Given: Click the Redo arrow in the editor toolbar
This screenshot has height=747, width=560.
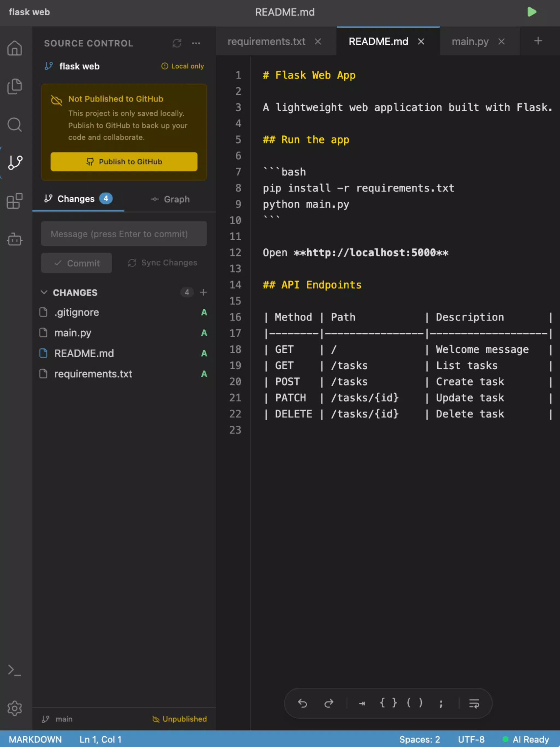Looking at the screenshot, I should 328,704.
